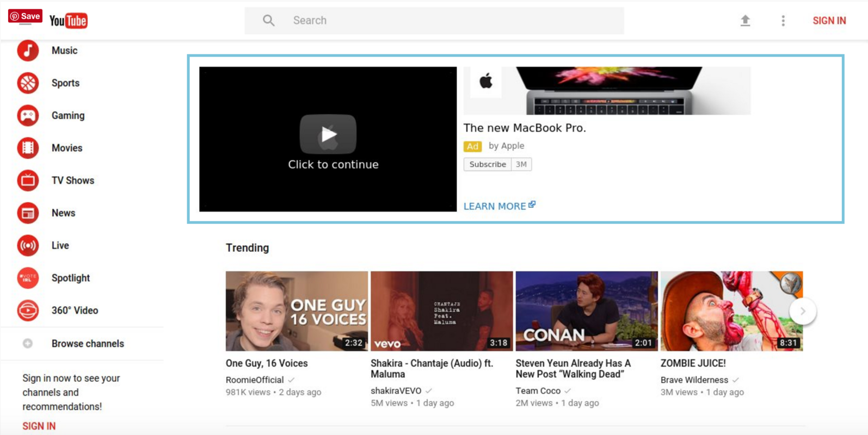Click SIGN IN at top right
The width and height of the screenshot is (868, 435).
click(x=829, y=21)
